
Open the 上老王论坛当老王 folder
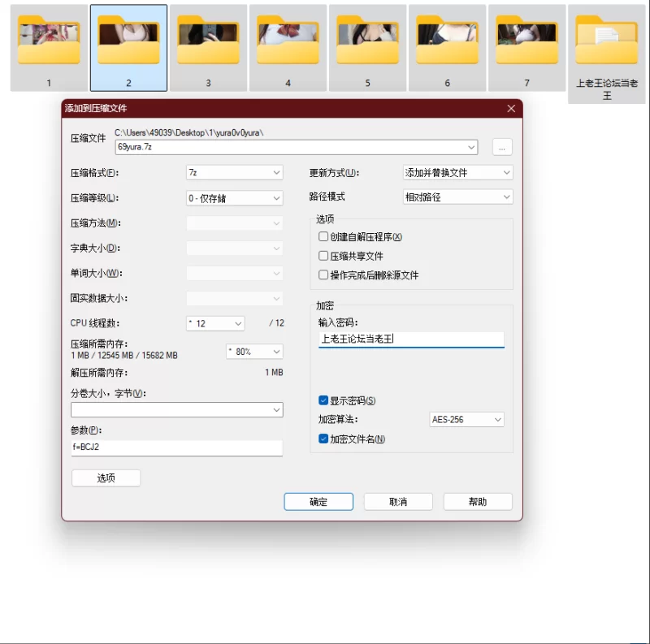coord(606,54)
